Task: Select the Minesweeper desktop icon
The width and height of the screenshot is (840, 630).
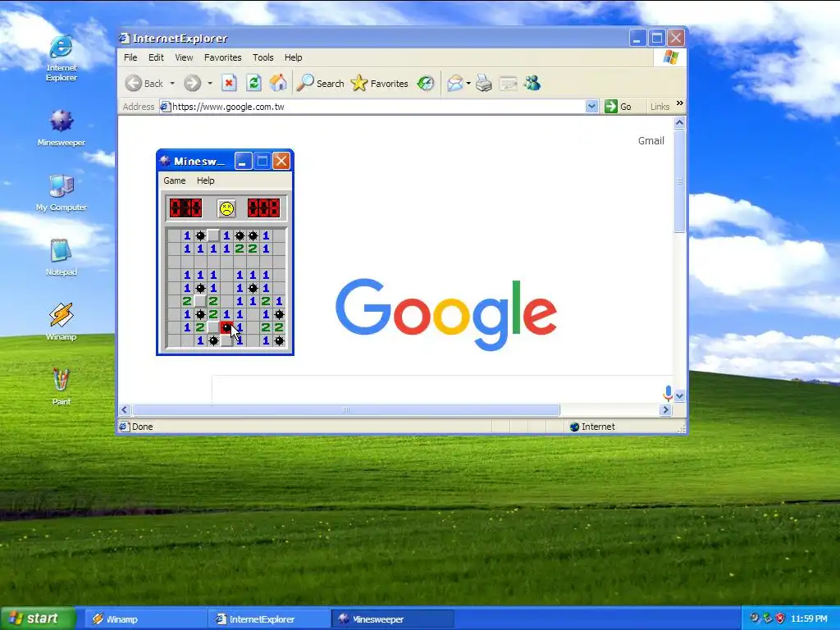Action: (61, 127)
